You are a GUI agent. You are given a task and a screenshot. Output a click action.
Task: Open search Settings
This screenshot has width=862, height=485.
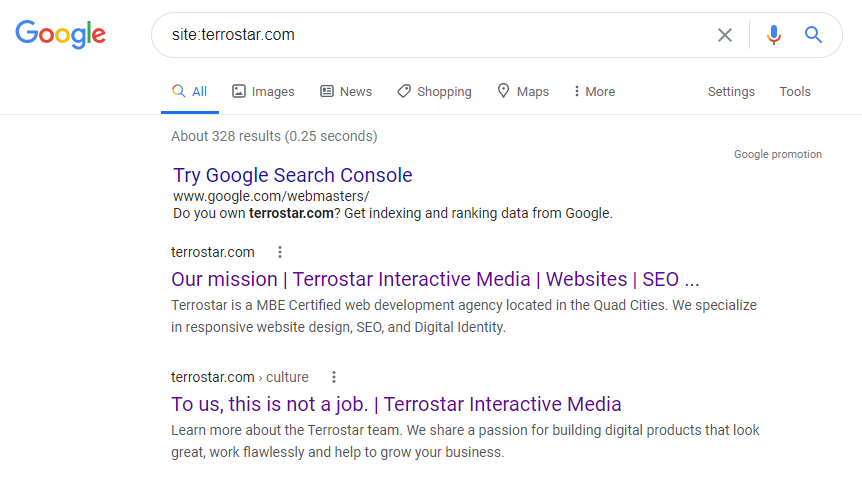click(x=731, y=91)
